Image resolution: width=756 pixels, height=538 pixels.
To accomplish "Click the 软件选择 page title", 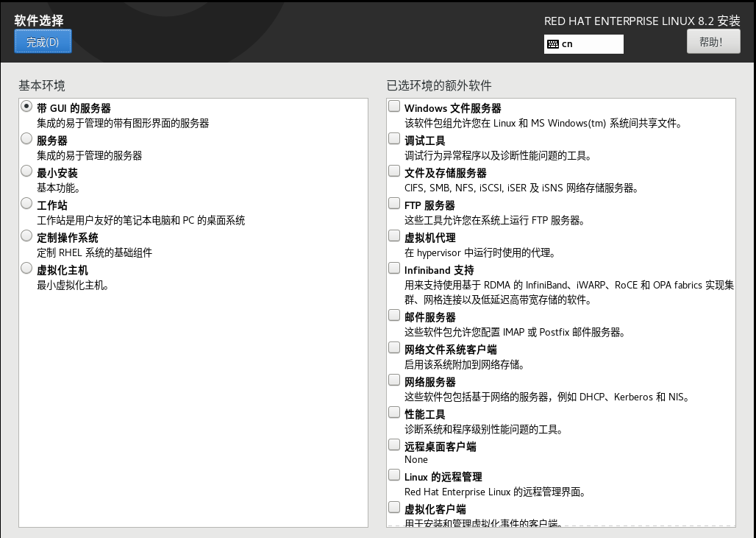I will [39, 21].
